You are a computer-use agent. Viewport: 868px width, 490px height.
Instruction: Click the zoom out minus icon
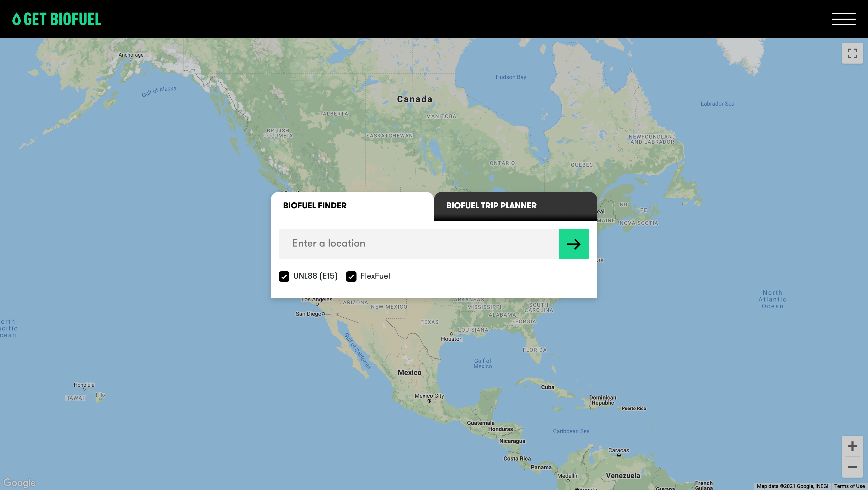(852, 467)
